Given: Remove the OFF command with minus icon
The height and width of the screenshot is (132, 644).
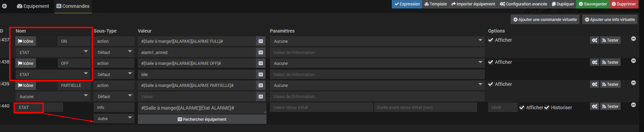Looking at the screenshot, I should point(633,61).
